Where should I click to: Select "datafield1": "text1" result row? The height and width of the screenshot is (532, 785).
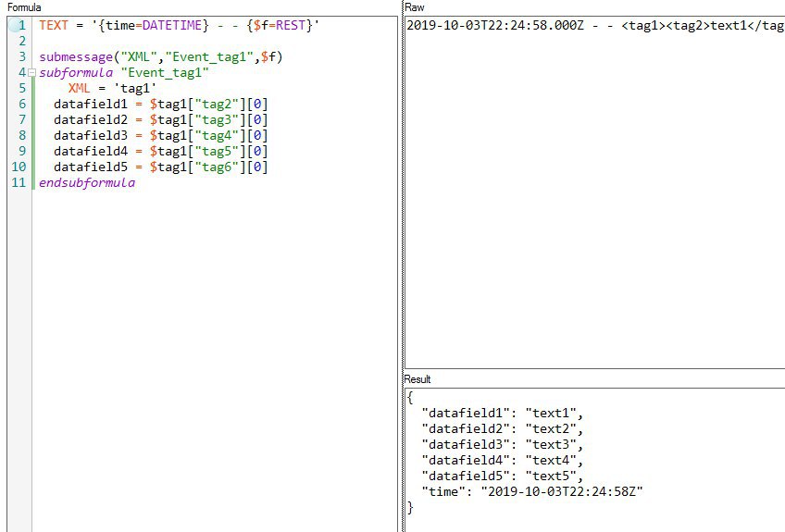pyautogui.click(x=502, y=413)
